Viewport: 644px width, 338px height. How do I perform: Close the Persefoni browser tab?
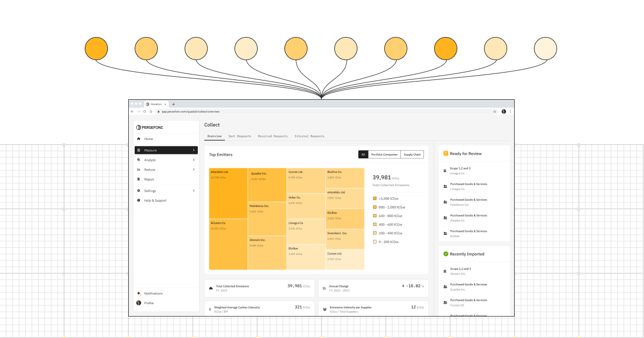165,104
